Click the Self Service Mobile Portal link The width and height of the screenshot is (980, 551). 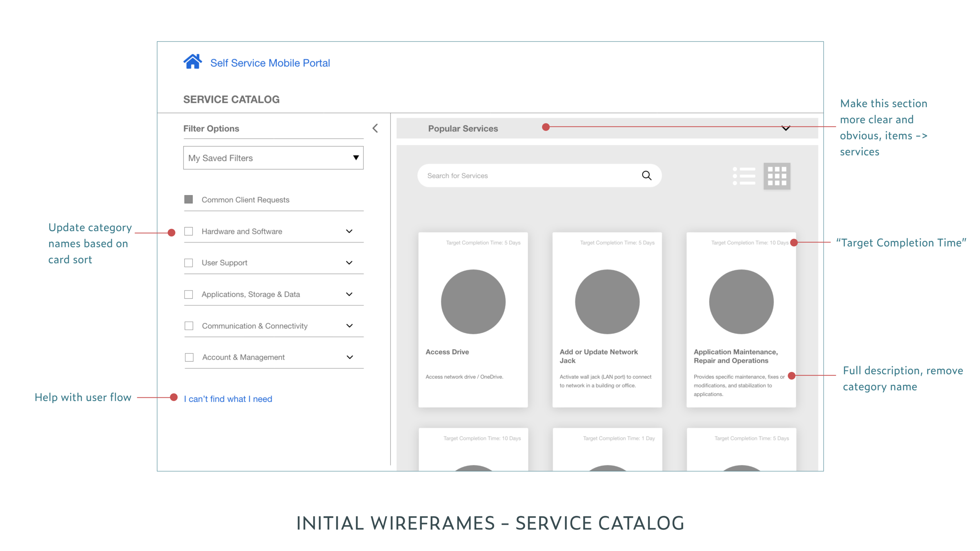tap(270, 63)
